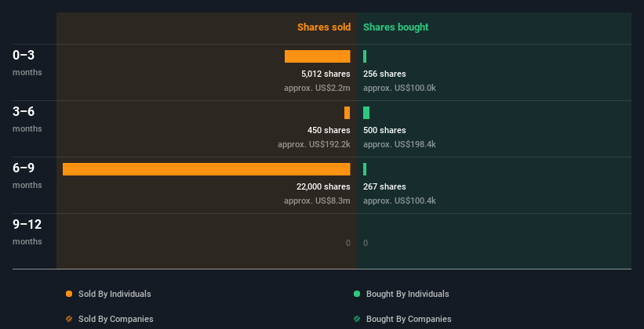
Task: Click the approx. US$2.2m value
Action: pyautogui.click(x=317, y=88)
